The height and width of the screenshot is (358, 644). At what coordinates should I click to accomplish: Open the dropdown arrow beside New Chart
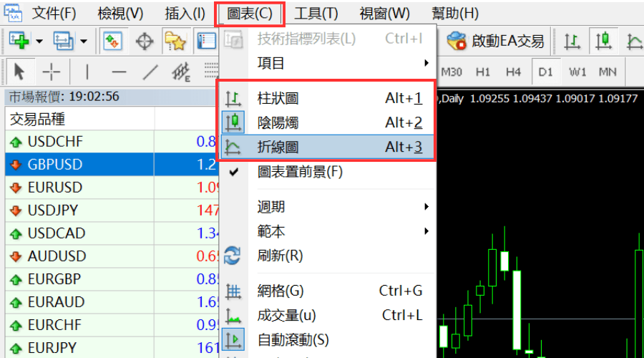[39, 42]
